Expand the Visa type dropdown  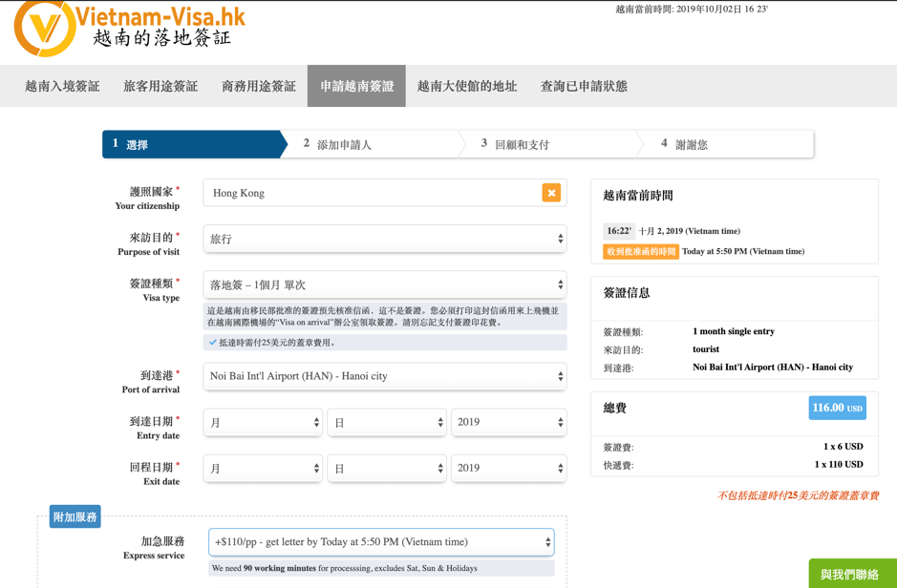click(x=384, y=284)
